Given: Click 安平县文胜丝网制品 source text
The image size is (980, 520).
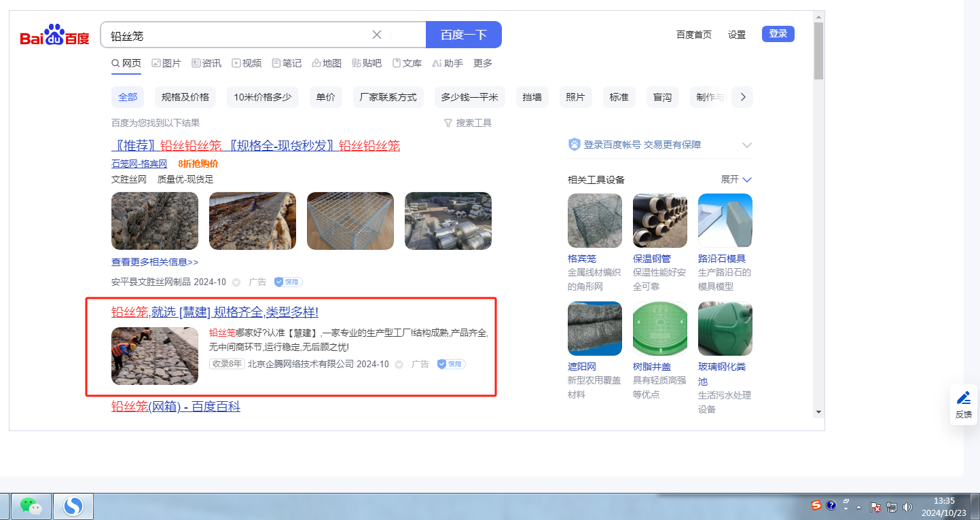Looking at the screenshot, I should 151,282.
